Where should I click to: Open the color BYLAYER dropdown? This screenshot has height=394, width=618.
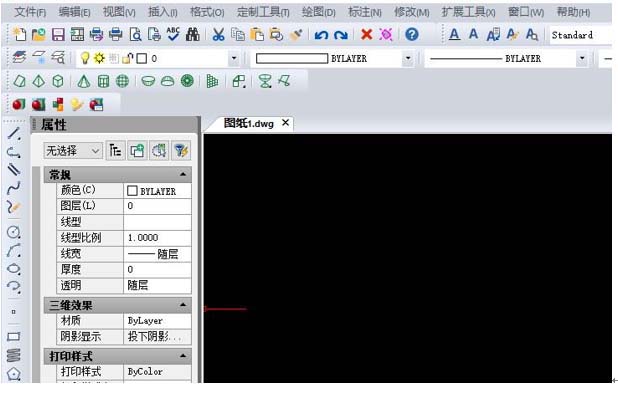pyautogui.click(x=408, y=58)
